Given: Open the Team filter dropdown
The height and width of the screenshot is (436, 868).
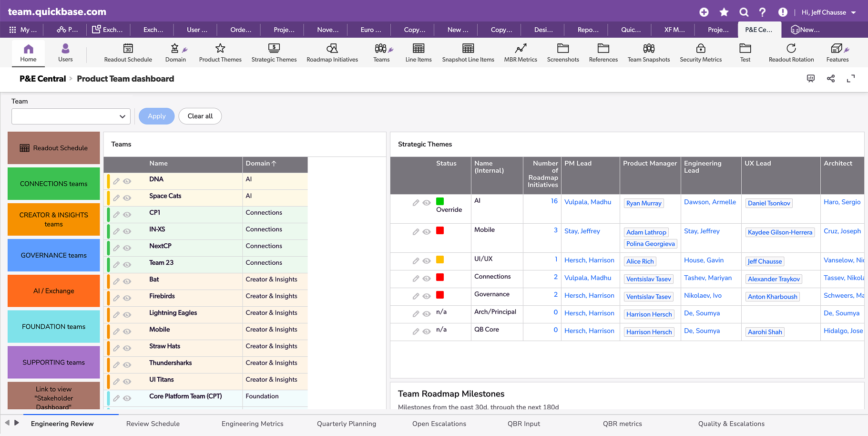Looking at the screenshot, I should click(x=71, y=116).
